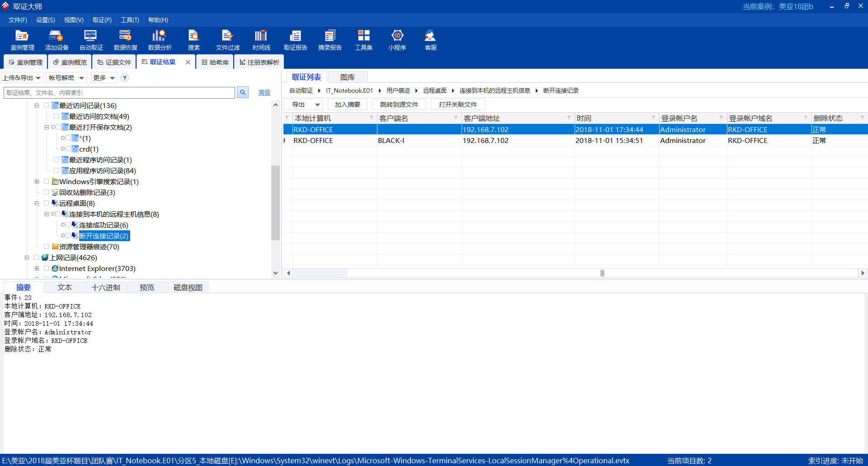Open 数据分析 tool
The width and height of the screenshot is (868, 466).
coord(160,40)
